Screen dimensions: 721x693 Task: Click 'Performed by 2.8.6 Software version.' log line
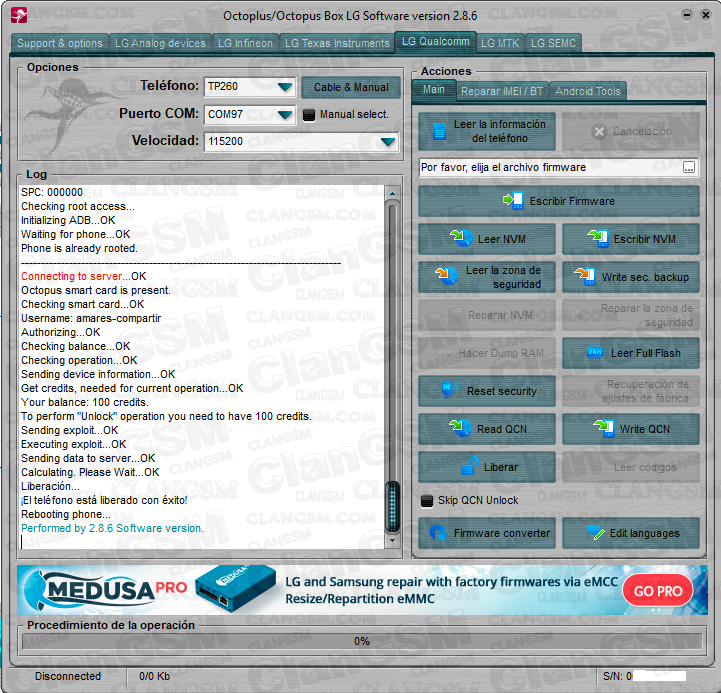pyautogui.click(x=112, y=528)
